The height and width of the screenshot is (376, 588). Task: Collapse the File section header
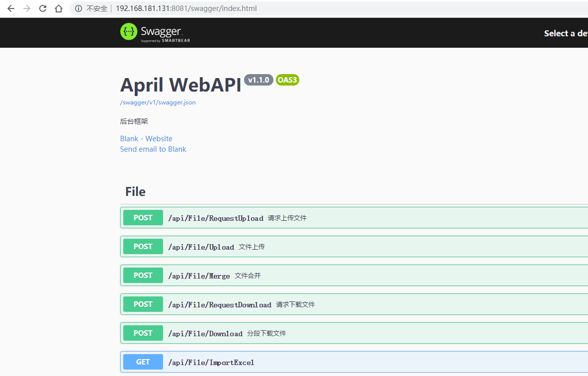click(354, 192)
